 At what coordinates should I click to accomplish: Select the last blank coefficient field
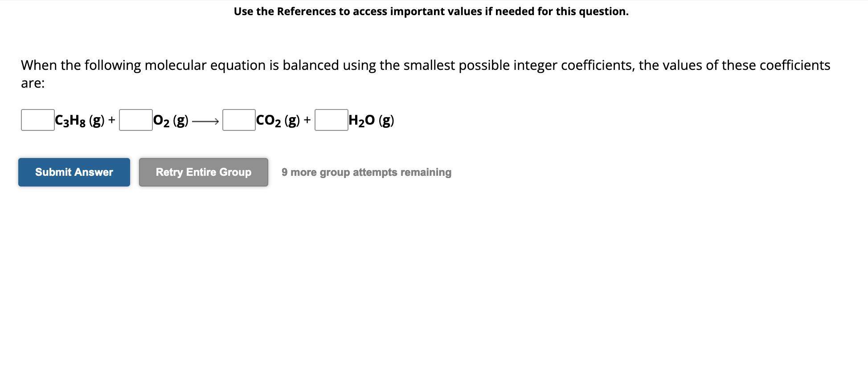pyautogui.click(x=332, y=120)
